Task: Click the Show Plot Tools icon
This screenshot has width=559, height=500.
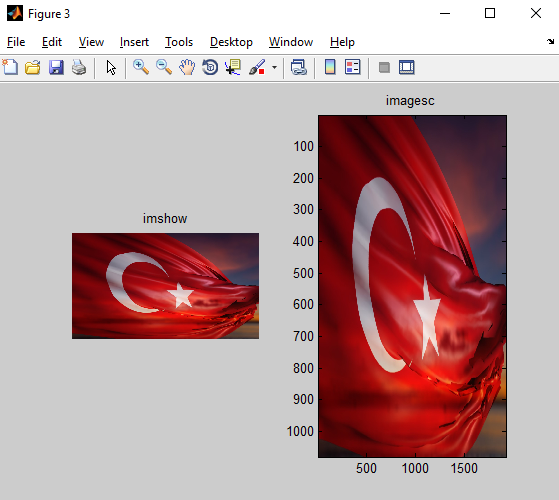Action: coord(407,67)
